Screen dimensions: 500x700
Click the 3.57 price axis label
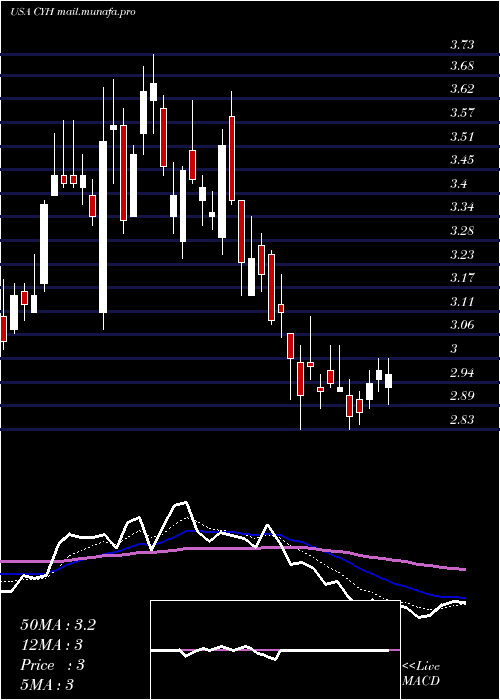[x=462, y=112]
